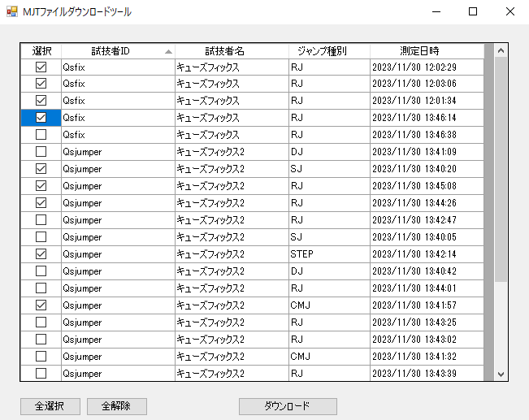
Task: Toggle highlighted checkbox for row 13:46:14
Action: pyautogui.click(x=41, y=118)
